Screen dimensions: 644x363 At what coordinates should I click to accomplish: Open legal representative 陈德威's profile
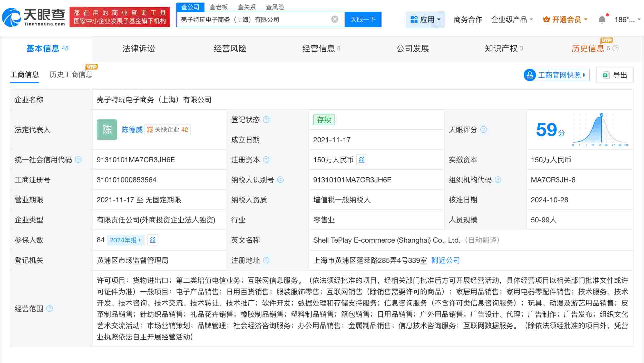[x=132, y=130]
